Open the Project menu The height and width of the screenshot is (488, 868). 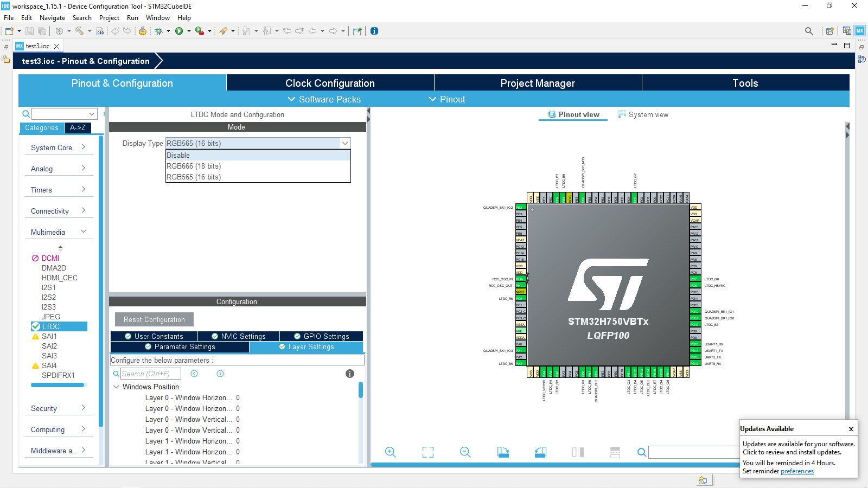(x=109, y=18)
